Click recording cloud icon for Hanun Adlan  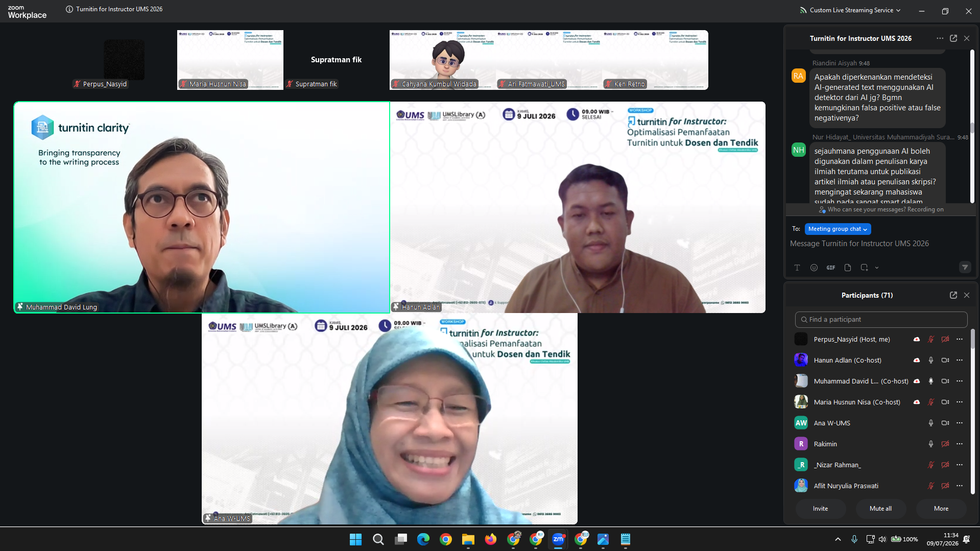[x=917, y=361]
